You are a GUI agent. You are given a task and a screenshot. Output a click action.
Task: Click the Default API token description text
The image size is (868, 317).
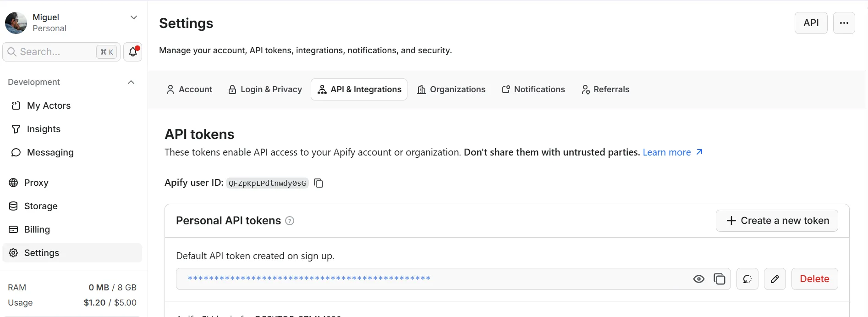click(x=255, y=256)
